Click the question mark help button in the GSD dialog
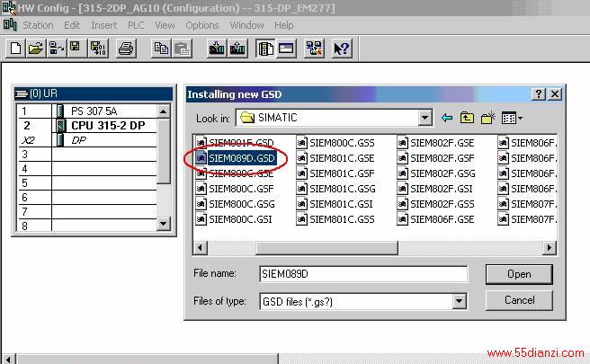The height and width of the screenshot is (364, 590). tap(539, 94)
